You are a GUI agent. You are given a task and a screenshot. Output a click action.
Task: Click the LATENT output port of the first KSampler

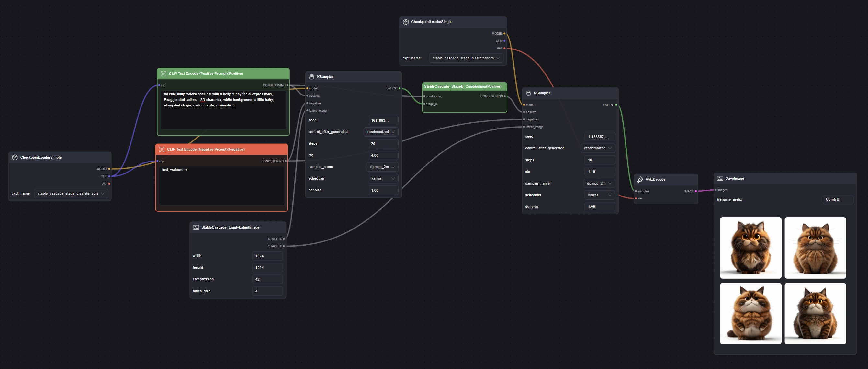(x=400, y=88)
